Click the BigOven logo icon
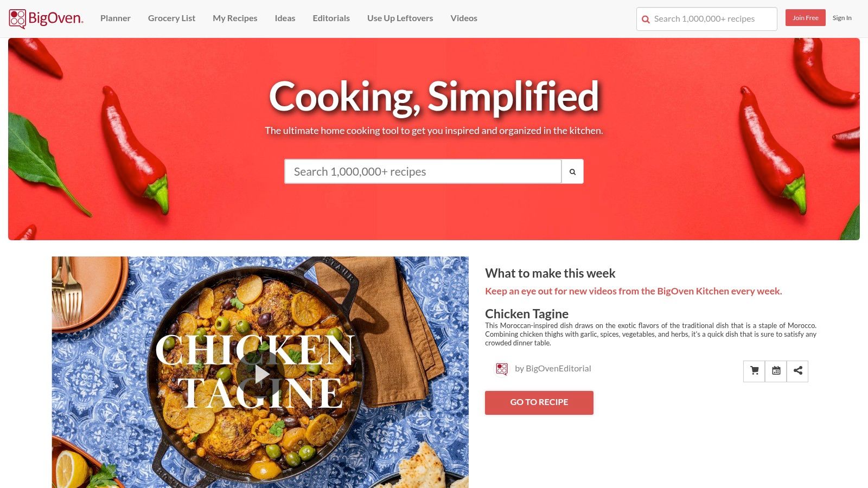 pyautogui.click(x=17, y=18)
